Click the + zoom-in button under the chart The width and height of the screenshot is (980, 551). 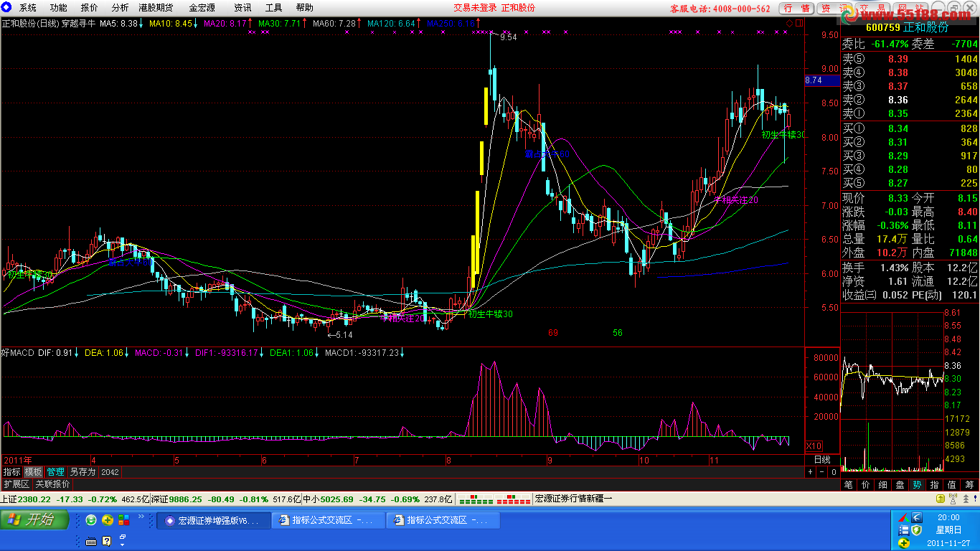coord(810,472)
